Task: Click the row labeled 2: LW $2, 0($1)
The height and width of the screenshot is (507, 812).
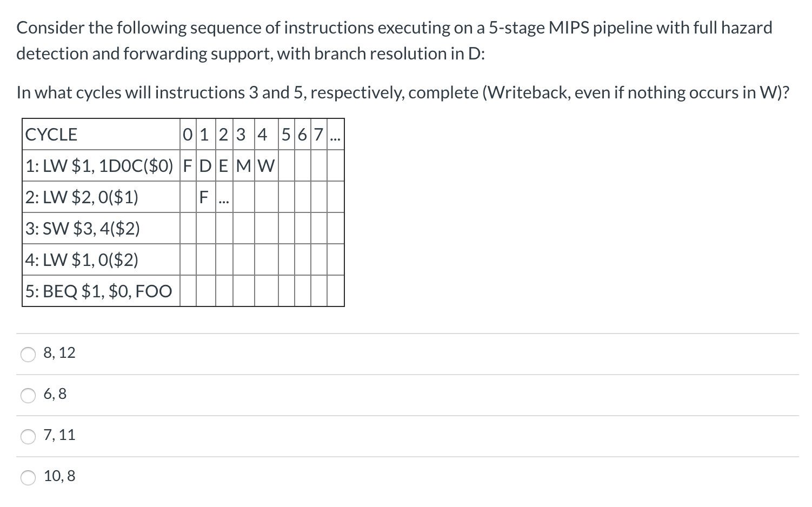Action: 82,197
